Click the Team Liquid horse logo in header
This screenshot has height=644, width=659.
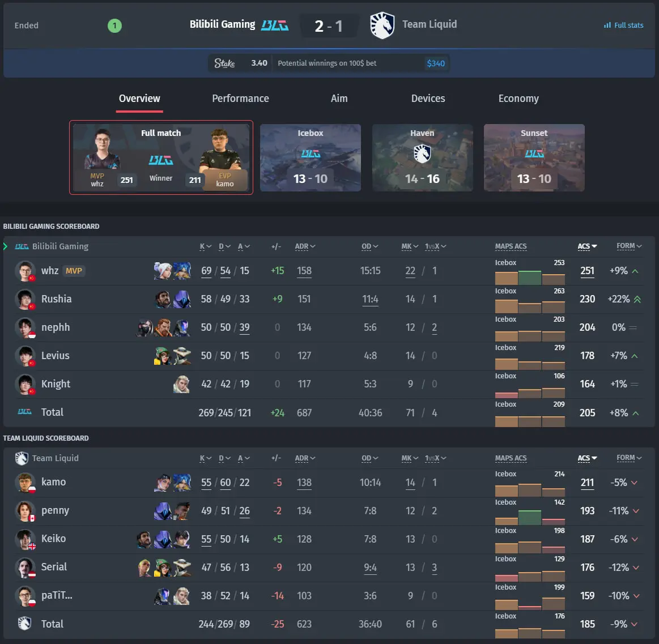tap(382, 25)
